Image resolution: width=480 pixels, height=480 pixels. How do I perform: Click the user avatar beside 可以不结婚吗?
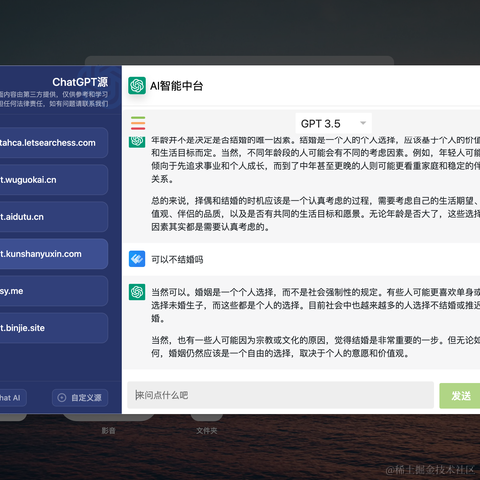pyautogui.click(x=137, y=259)
